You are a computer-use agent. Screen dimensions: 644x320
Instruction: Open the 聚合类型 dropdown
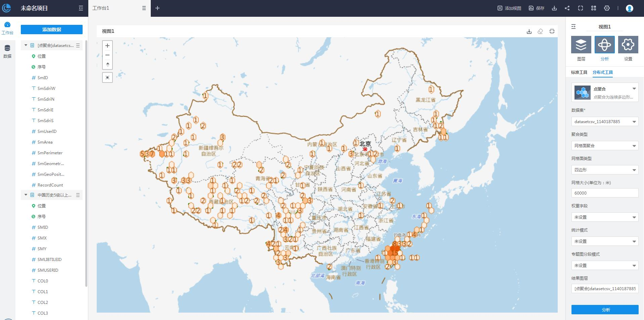pyautogui.click(x=605, y=146)
